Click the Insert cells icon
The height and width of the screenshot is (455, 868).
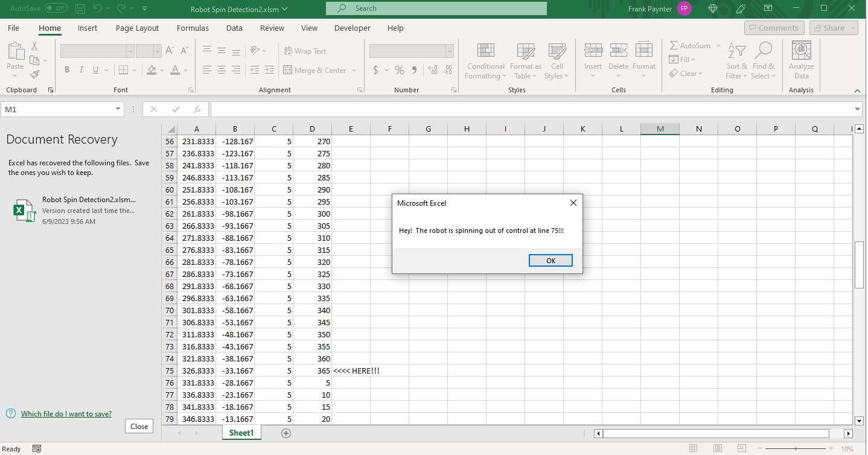tap(593, 51)
